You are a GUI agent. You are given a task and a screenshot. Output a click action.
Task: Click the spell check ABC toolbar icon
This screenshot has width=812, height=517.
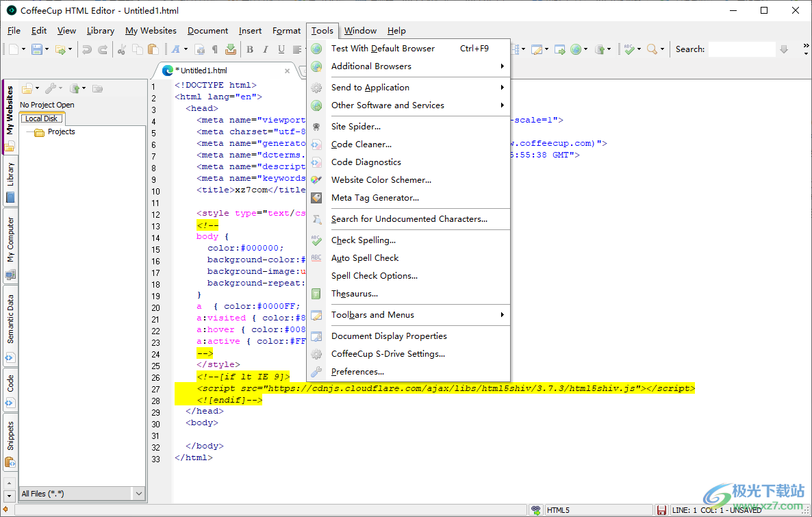coord(629,49)
